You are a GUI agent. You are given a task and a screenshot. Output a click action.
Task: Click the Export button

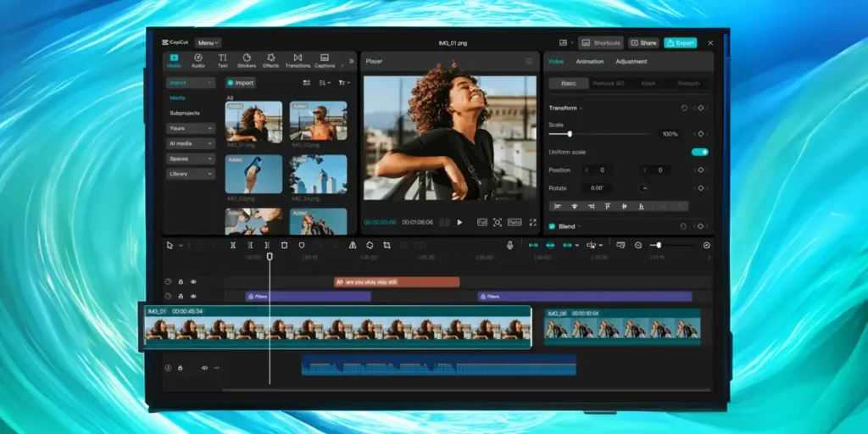tap(681, 42)
